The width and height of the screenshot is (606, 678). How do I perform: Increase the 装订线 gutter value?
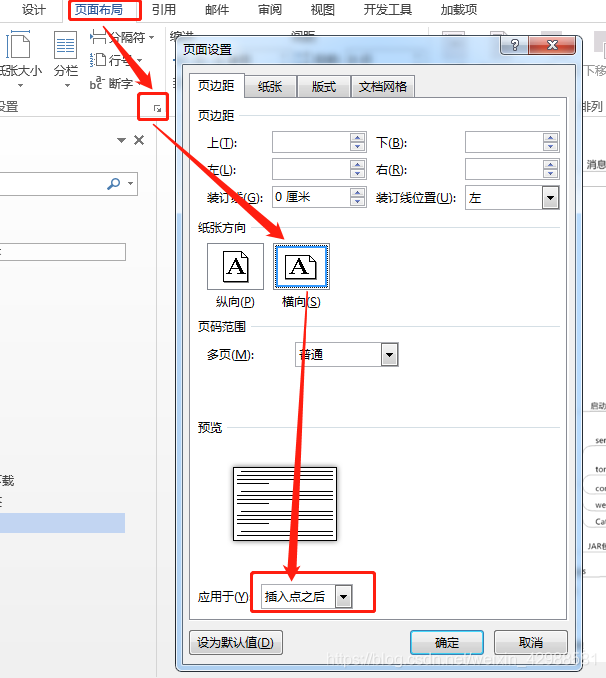[x=357, y=192]
